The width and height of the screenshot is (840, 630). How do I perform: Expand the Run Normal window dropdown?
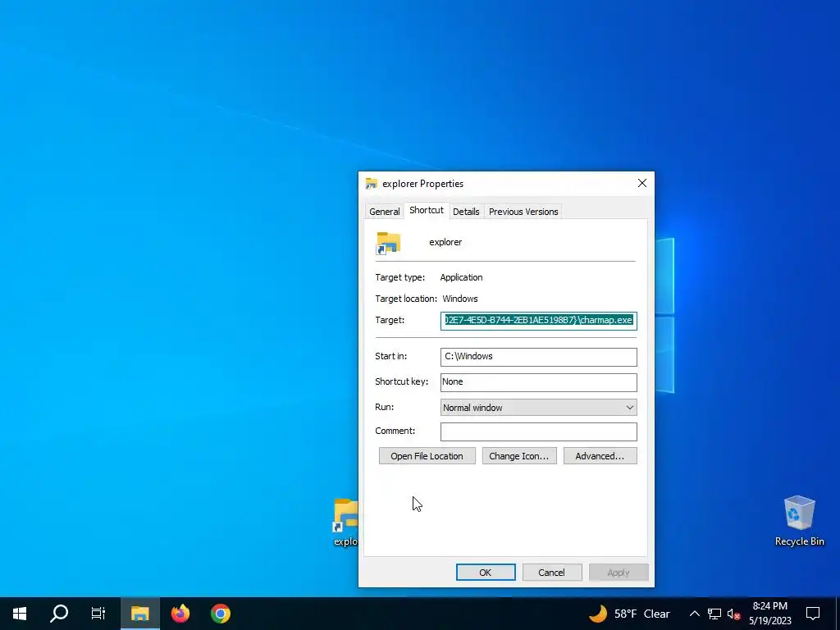click(x=538, y=408)
